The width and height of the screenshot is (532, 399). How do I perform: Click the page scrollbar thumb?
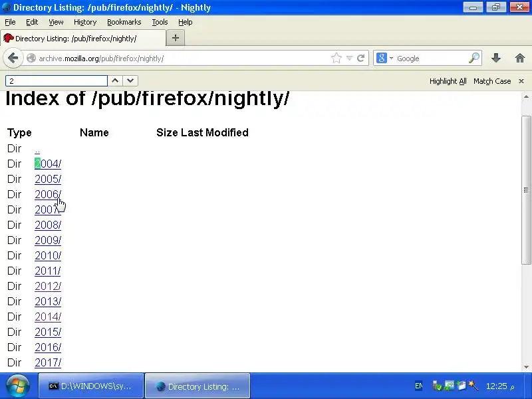pos(526,190)
